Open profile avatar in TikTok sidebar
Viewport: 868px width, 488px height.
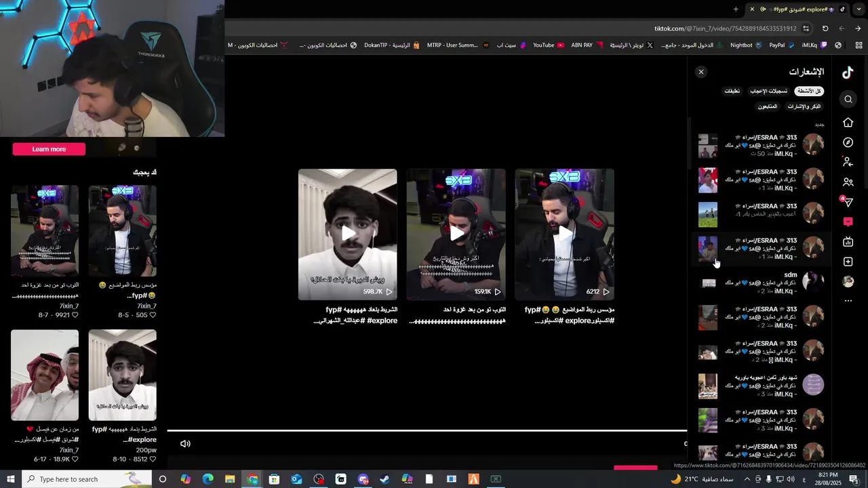848,281
